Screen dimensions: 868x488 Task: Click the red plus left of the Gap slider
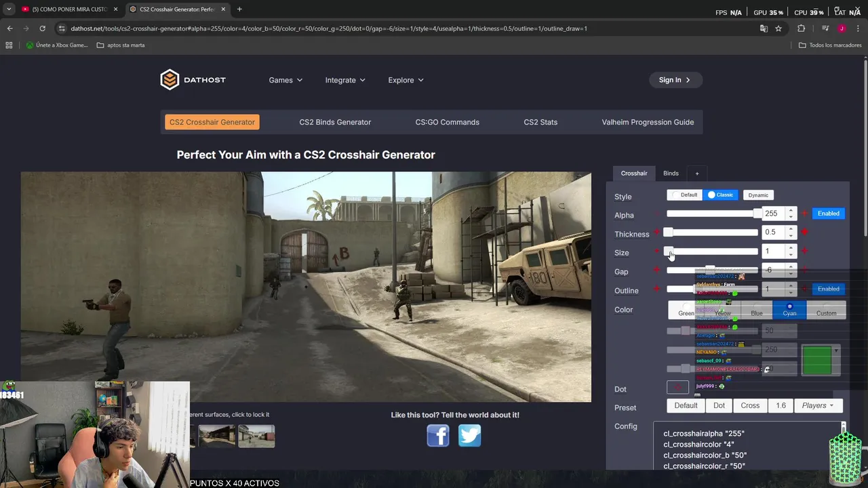(x=656, y=270)
